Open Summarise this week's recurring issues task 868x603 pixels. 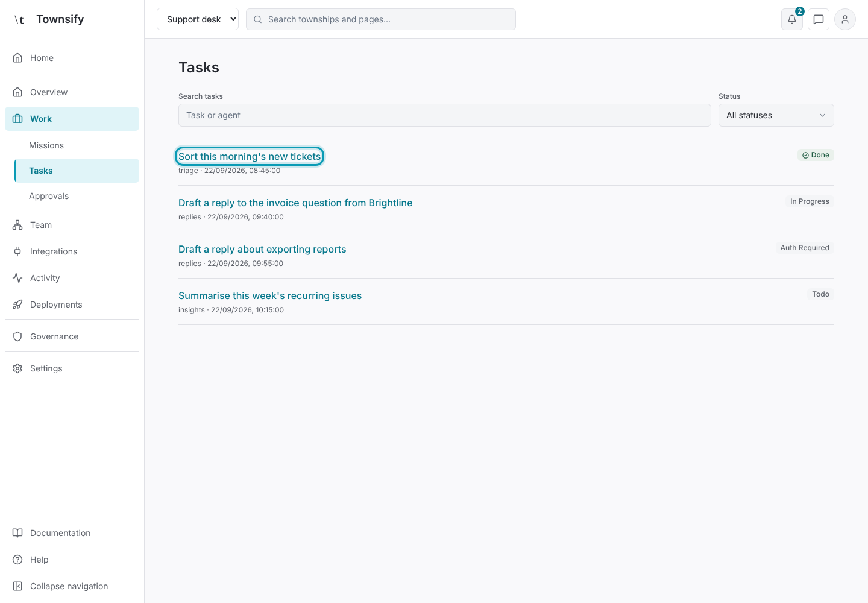pyautogui.click(x=270, y=295)
